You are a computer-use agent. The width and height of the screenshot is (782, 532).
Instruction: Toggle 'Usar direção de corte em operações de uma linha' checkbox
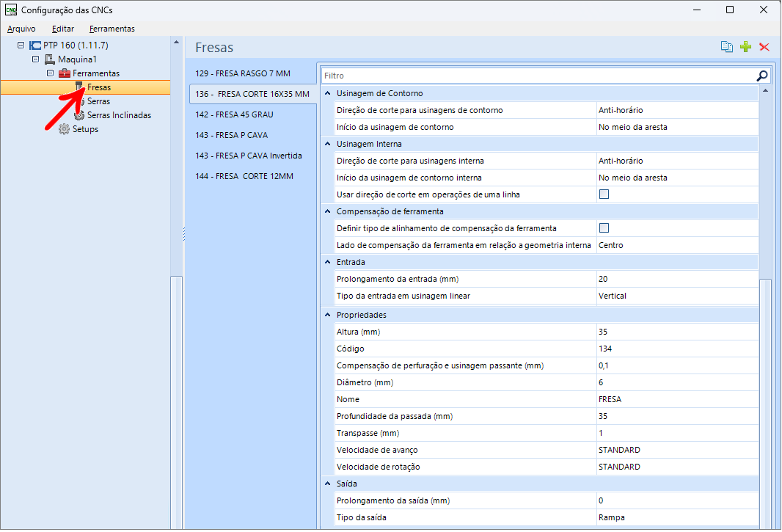[604, 194]
